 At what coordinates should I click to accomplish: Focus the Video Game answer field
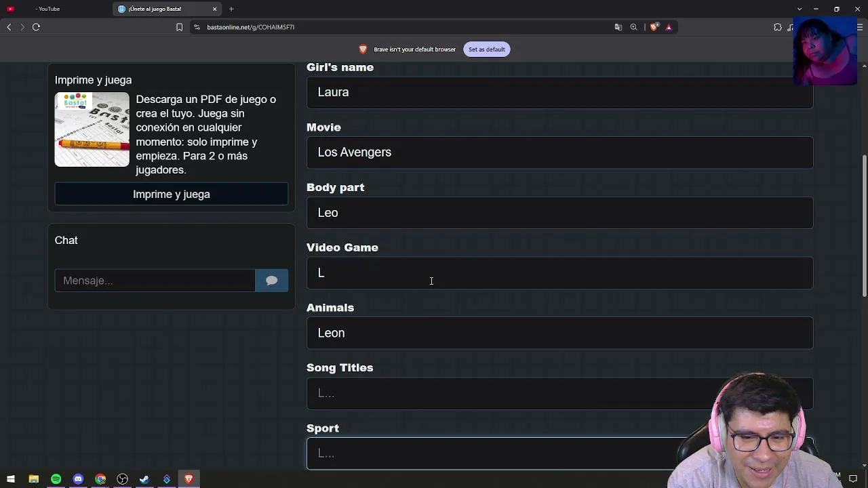559,272
